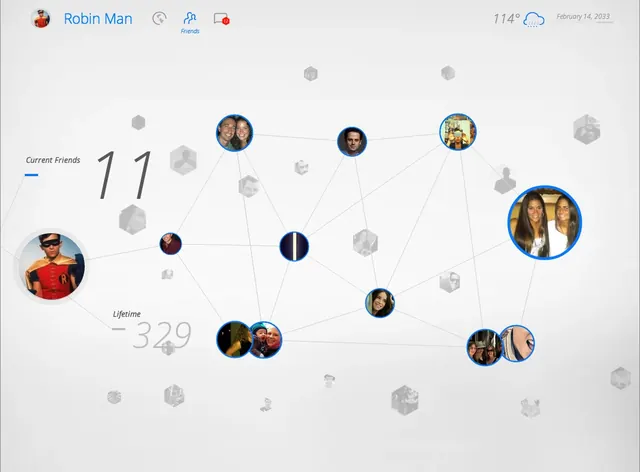The image size is (640, 472).
Task: Click the Lifetime label
Action: [127, 314]
